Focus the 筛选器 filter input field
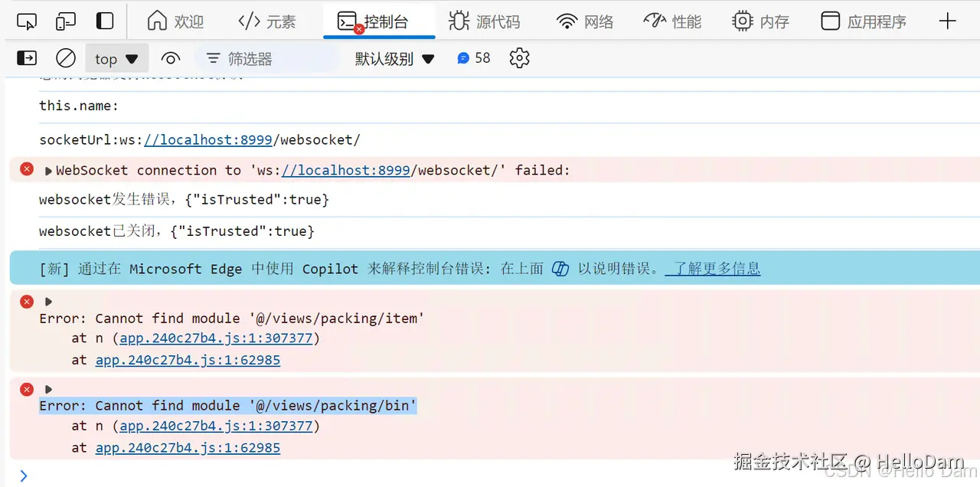The width and height of the screenshot is (980, 487). (x=267, y=58)
